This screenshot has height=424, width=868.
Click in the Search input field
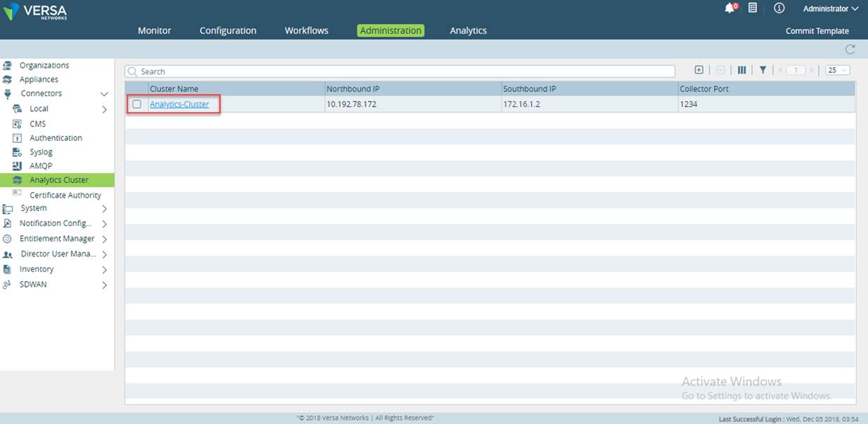coord(400,71)
